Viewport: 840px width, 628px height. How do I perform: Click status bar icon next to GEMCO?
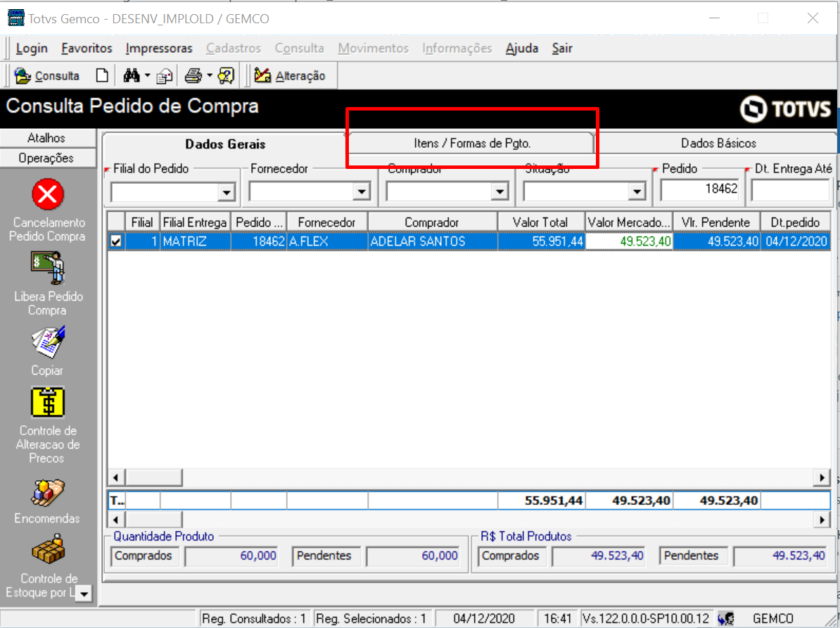[x=727, y=618]
